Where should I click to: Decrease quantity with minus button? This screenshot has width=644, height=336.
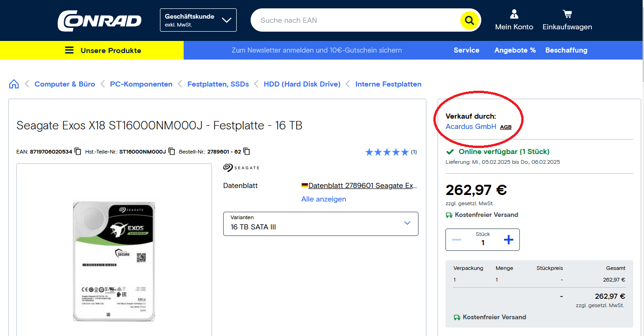point(457,240)
